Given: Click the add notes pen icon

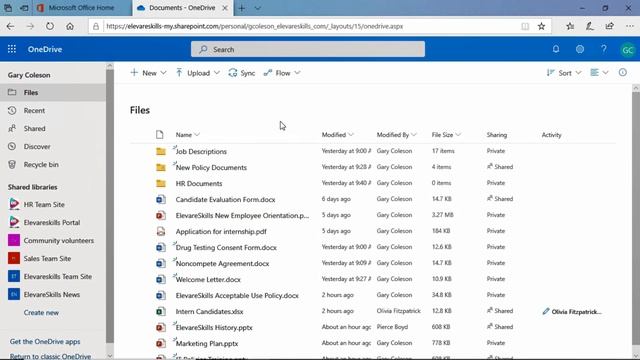Looking at the screenshot, I should click(590, 26).
